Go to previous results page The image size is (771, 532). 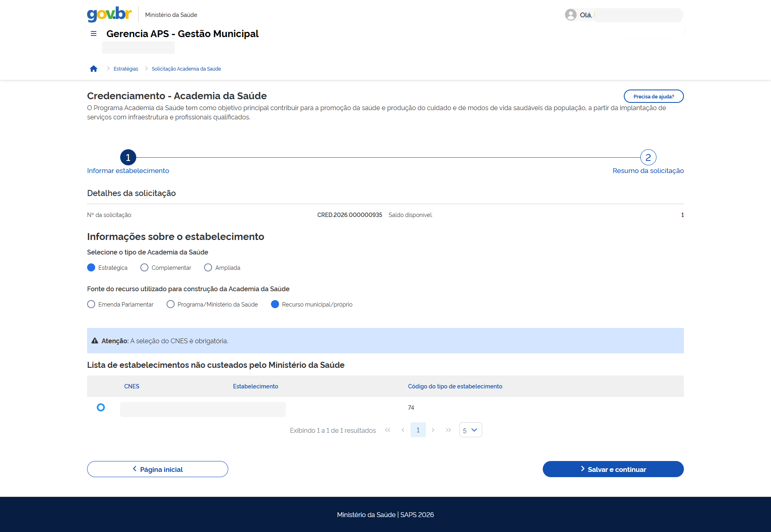point(403,430)
